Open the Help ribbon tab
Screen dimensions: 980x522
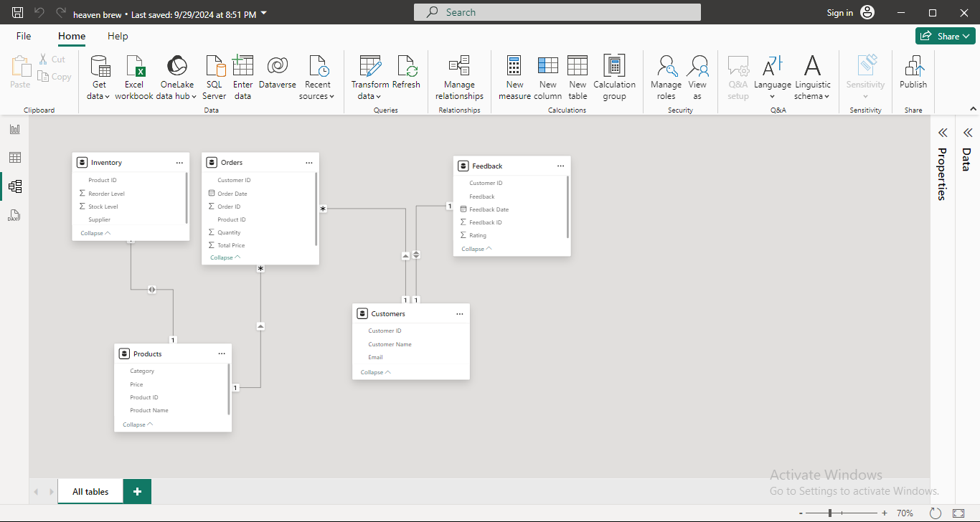(118, 37)
